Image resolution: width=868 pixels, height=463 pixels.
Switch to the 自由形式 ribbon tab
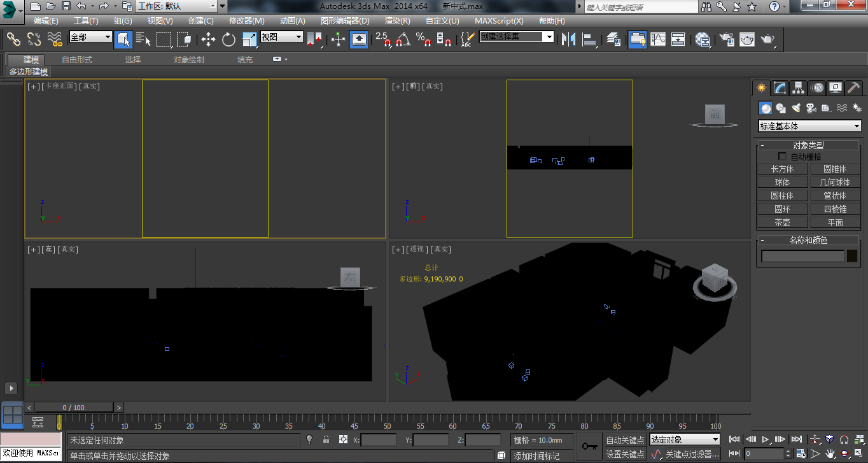(77, 59)
